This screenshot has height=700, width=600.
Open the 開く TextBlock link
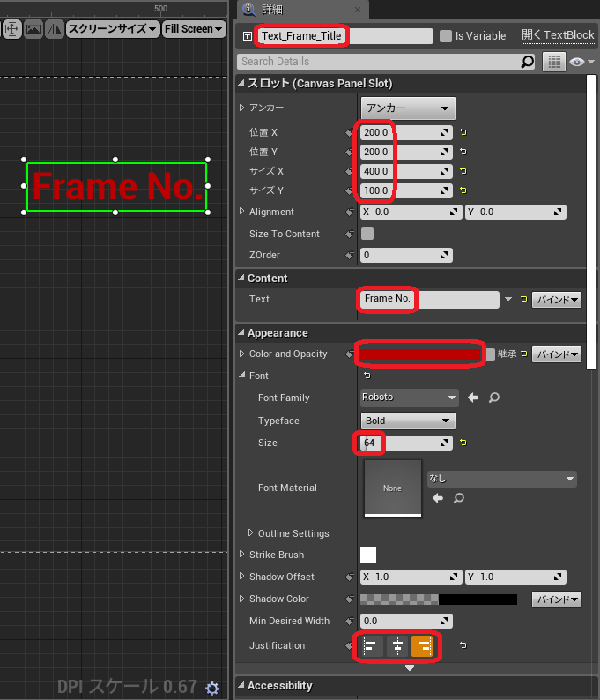click(558, 35)
